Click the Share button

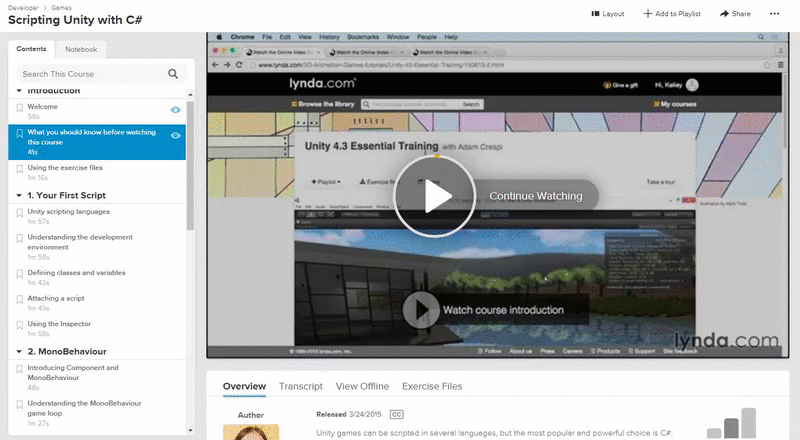click(x=735, y=14)
